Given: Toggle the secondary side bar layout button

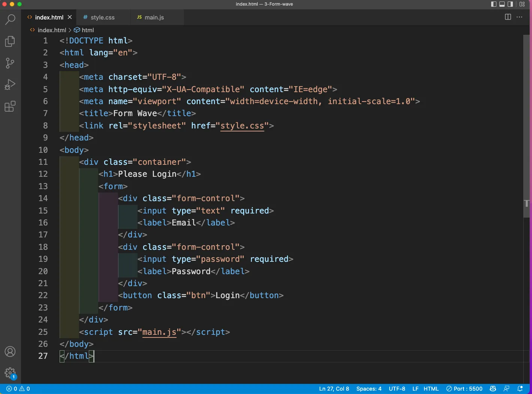Looking at the screenshot, I should pyautogui.click(x=510, y=4).
